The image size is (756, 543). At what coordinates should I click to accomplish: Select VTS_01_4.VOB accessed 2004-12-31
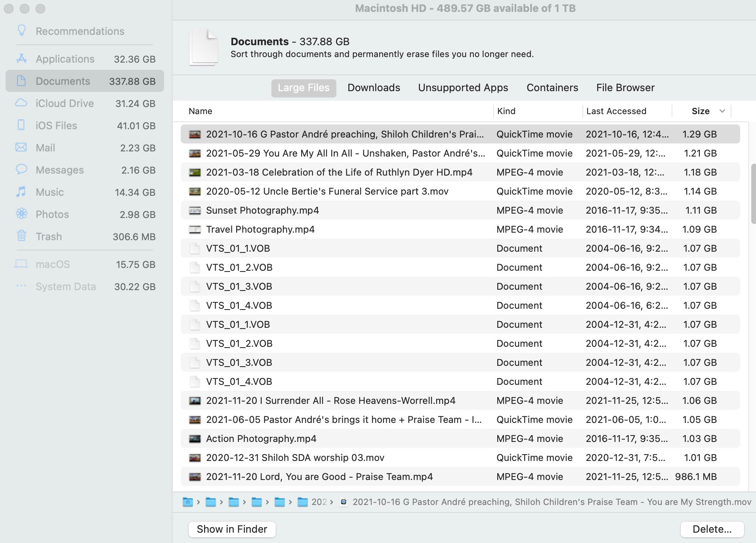pyautogui.click(x=460, y=381)
